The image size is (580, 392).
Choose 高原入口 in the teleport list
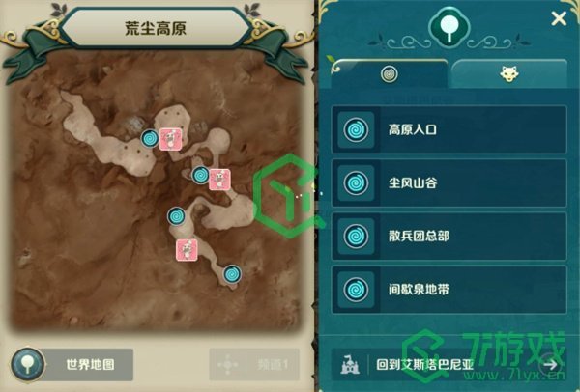449,129
